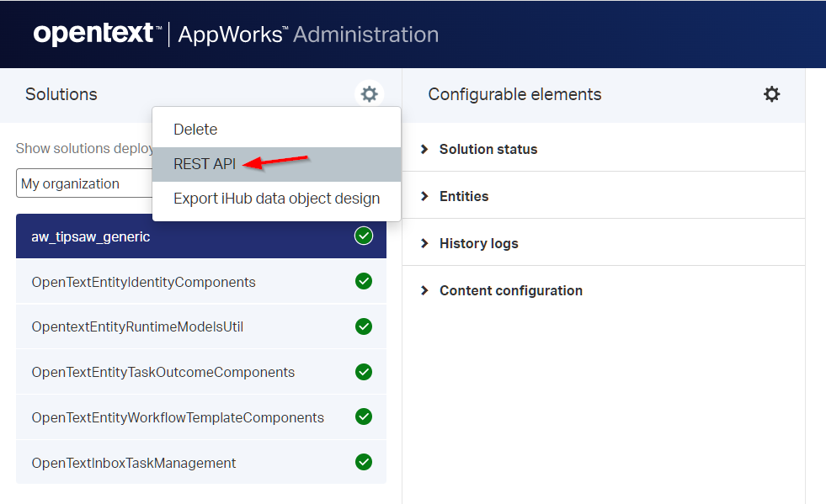The width and height of the screenshot is (826, 504).
Task: Expand the Solution status section chevron
Action: coord(424,149)
